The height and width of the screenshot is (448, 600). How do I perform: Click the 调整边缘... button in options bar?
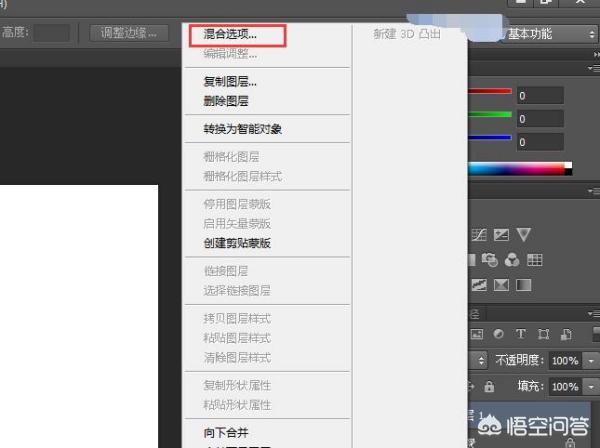click(129, 33)
